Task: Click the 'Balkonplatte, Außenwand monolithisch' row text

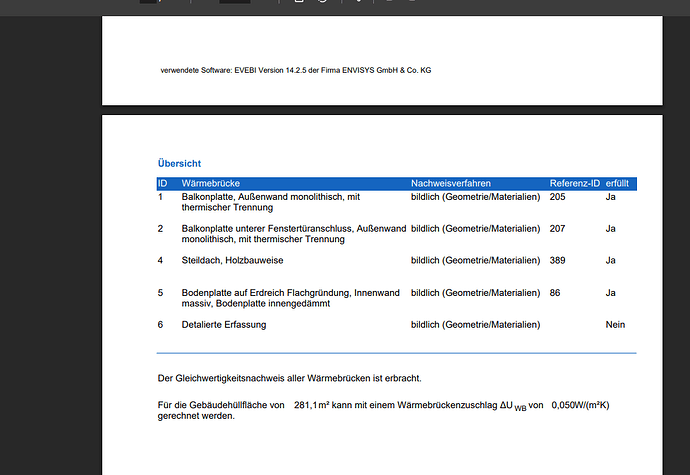Action: point(271,202)
